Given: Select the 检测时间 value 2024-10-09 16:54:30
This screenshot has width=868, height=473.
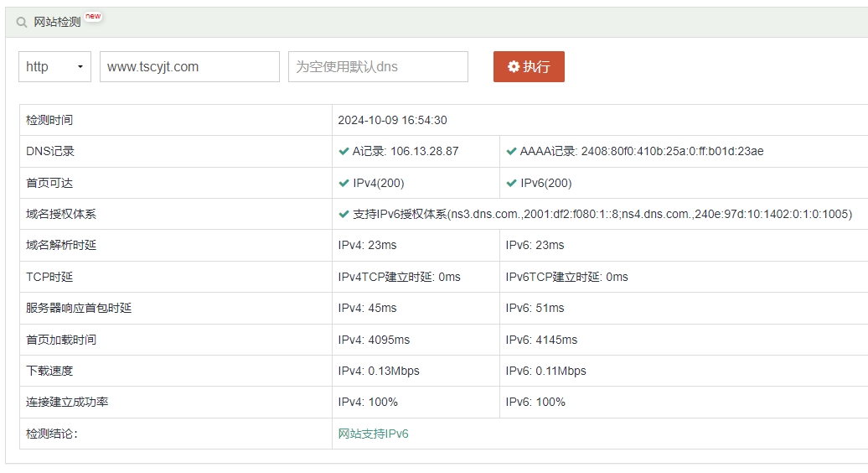Looking at the screenshot, I should coord(392,120).
